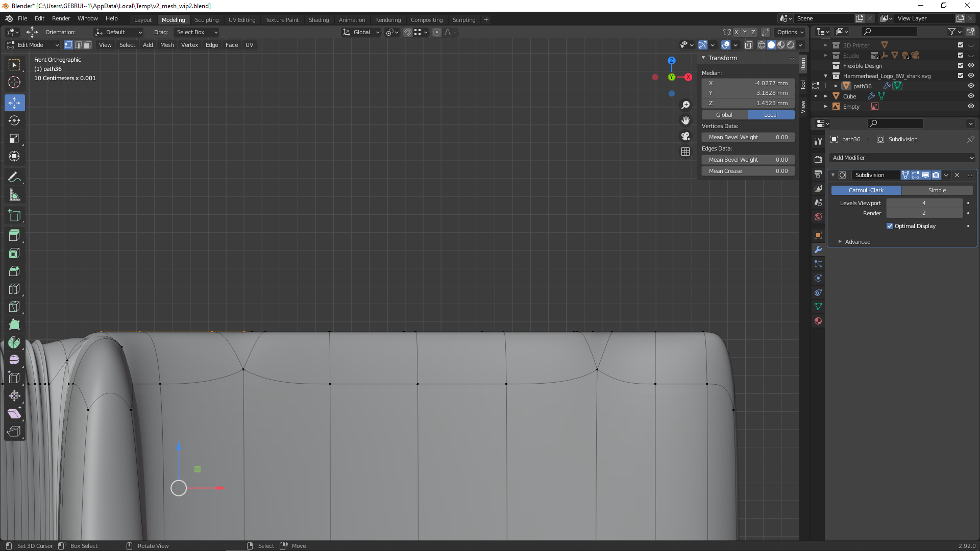The image size is (980, 551).
Task: Switch median transform to Global
Action: coord(724,115)
